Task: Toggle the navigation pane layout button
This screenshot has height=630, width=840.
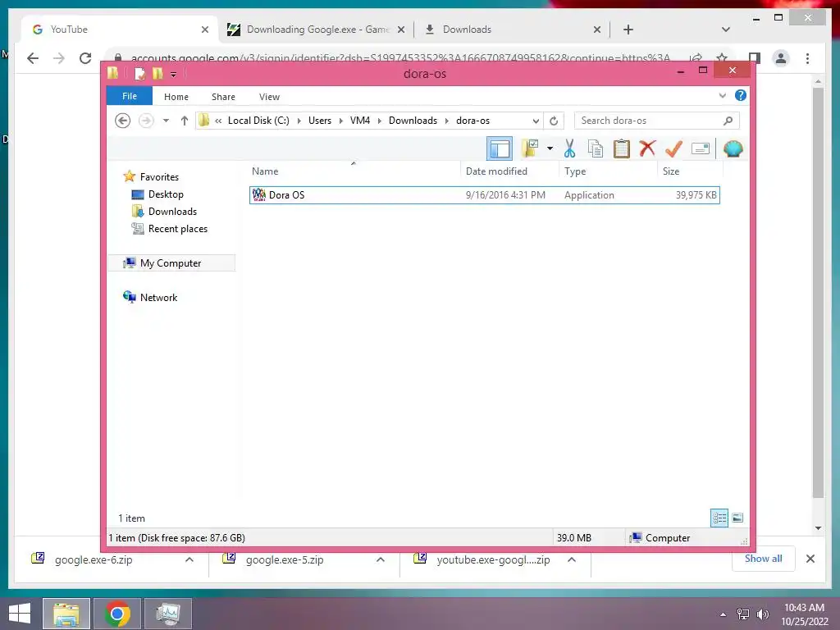Action: coord(500,149)
